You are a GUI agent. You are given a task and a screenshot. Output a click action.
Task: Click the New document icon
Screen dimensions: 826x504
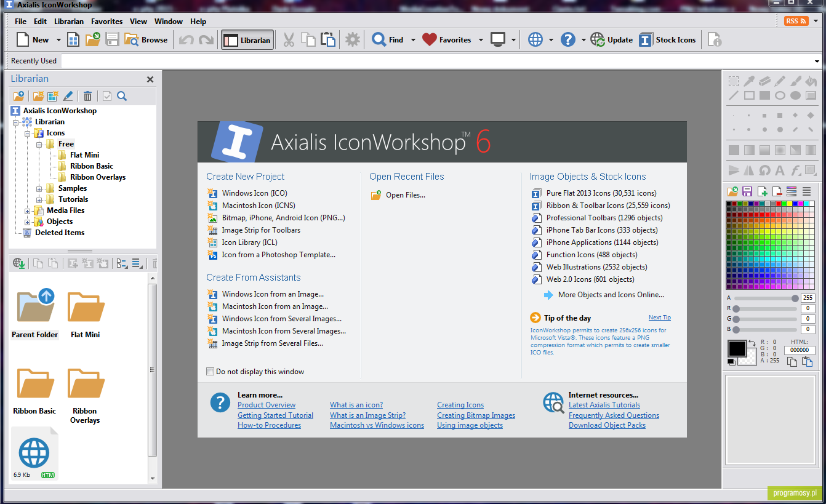(x=23, y=40)
